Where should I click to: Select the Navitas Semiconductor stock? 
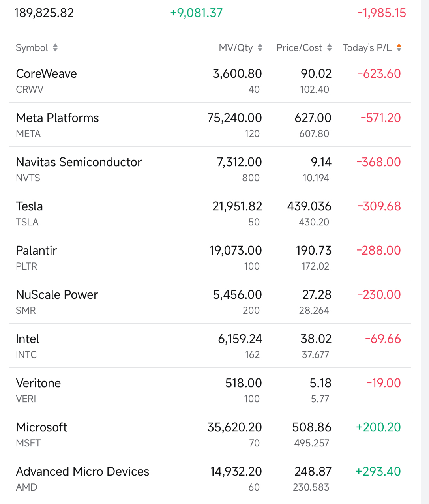tap(79, 162)
